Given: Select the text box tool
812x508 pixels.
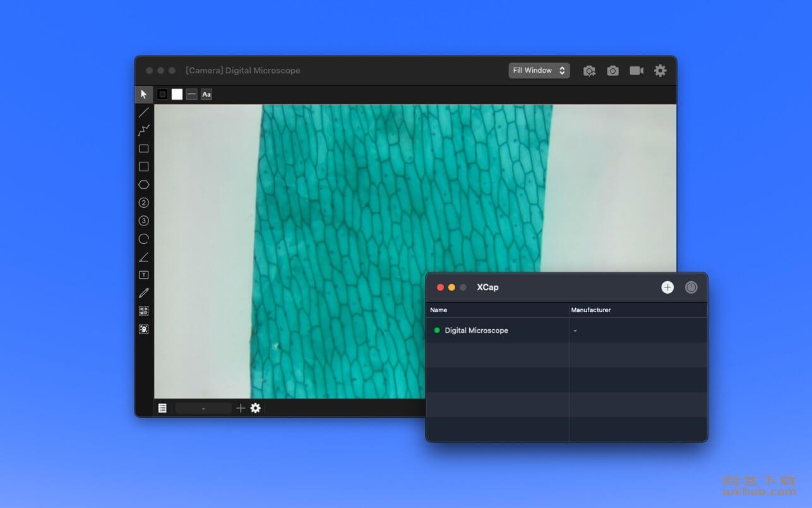Looking at the screenshot, I should pos(144,275).
